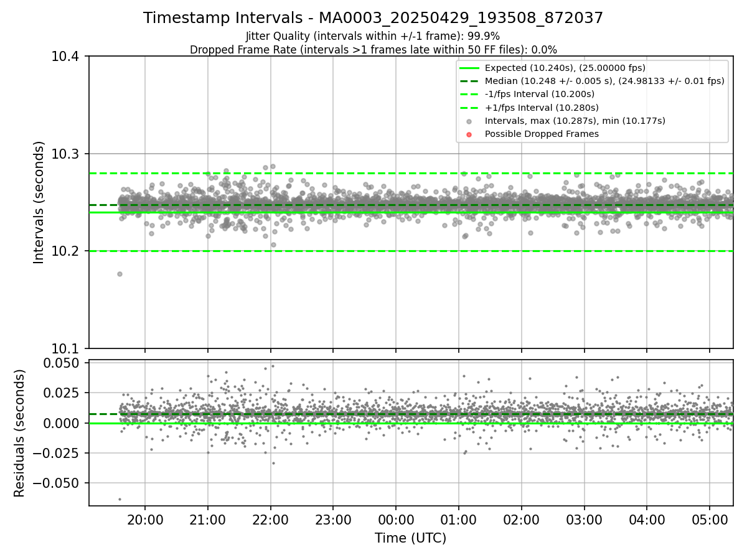747x560 pixels.
Task: Click the residual tick label '0.050'
Action: tap(62, 363)
